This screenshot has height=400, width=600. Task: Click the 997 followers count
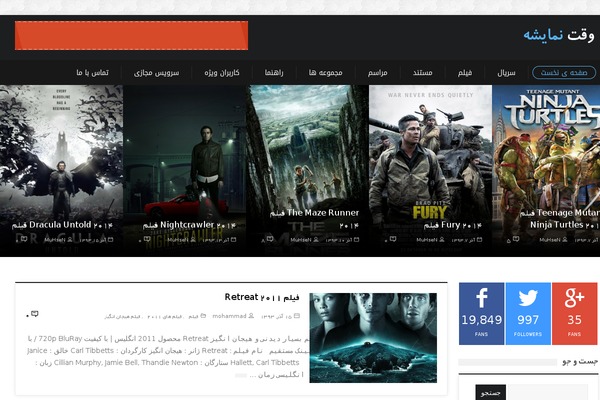528,320
